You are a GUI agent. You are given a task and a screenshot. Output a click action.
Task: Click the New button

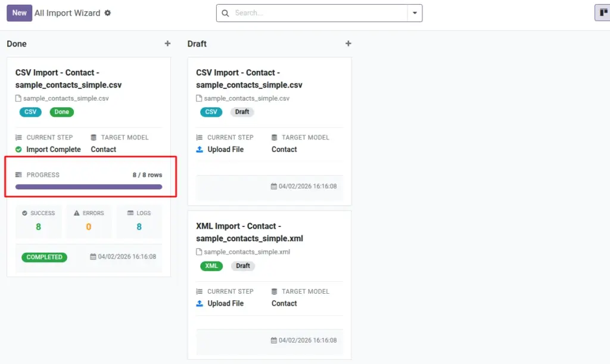[20, 13]
